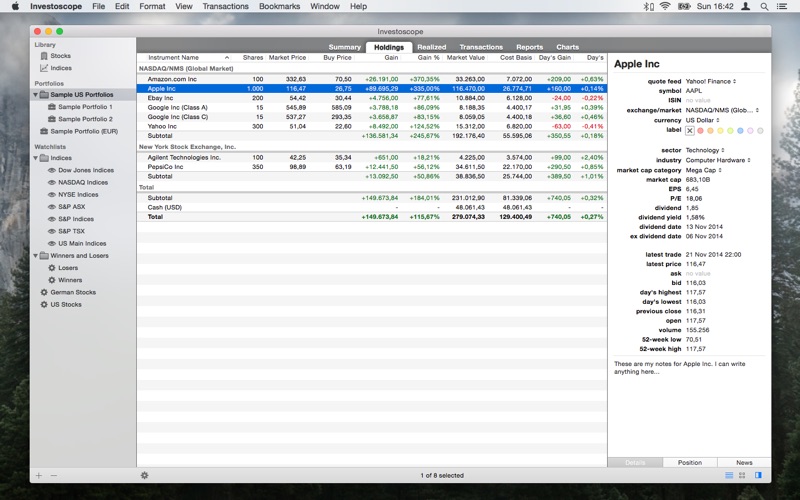The width and height of the screenshot is (800, 500).
Task: Open the industry Computer Hardware dropdown
Action: 718,160
